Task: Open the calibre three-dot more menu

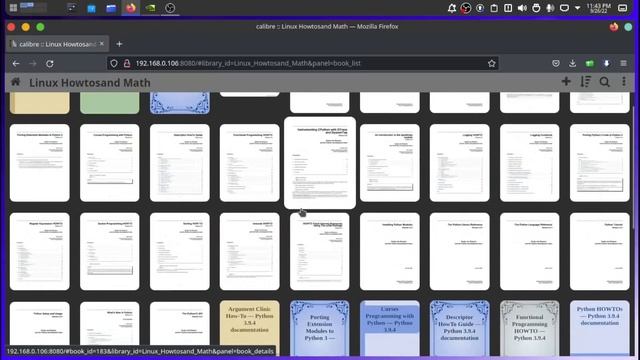Action: coord(624,82)
